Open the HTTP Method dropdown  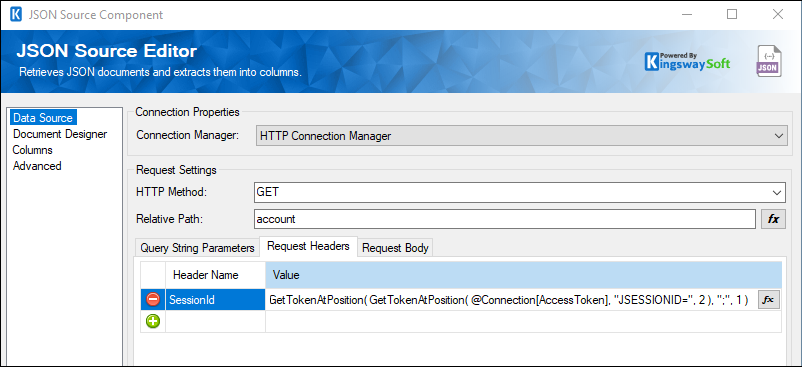pyautogui.click(x=519, y=192)
